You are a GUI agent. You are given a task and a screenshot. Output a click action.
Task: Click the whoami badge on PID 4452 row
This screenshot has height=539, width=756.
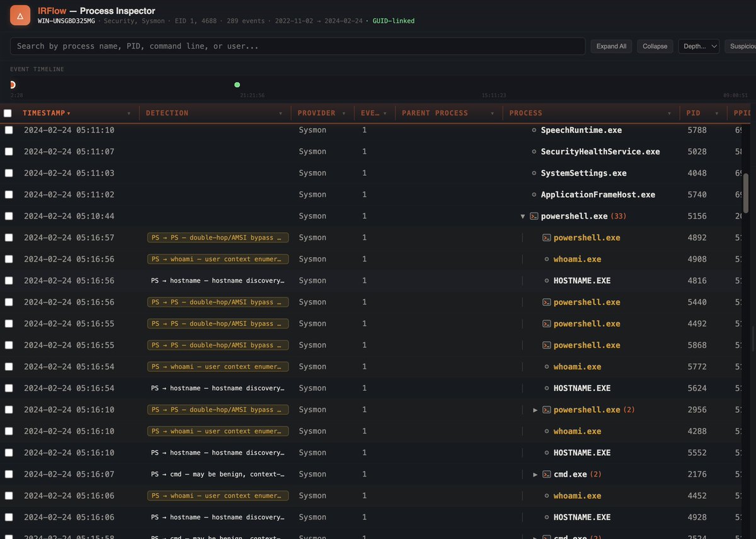coord(218,496)
